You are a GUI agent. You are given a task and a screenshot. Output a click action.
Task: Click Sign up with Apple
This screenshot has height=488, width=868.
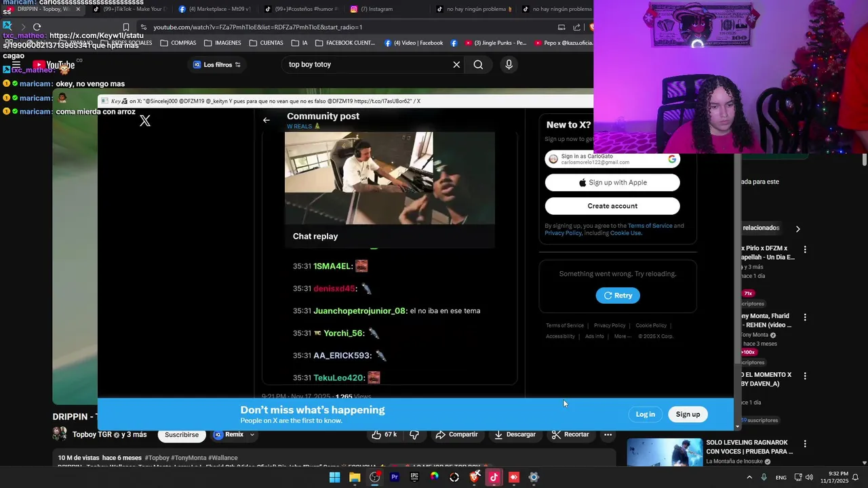pyautogui.click(x=612, y=182)
